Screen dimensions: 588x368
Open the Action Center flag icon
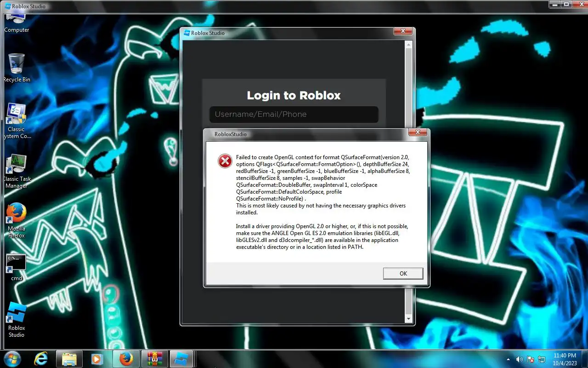click(x=531, y=359)
